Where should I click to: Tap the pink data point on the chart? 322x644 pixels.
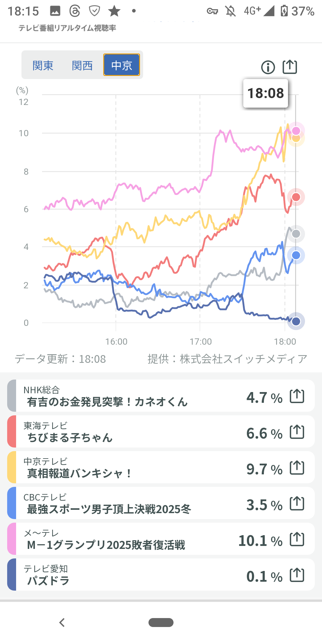[296, 131]
